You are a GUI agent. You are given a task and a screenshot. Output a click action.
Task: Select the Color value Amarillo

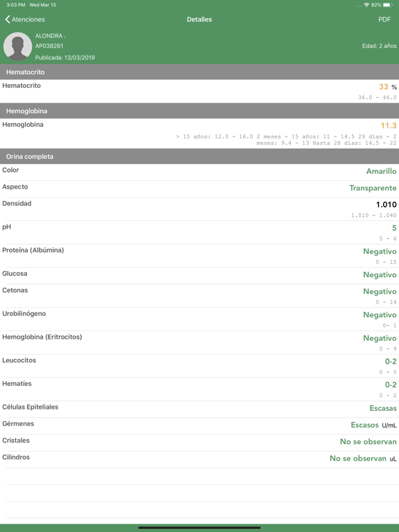pos(382,171)
